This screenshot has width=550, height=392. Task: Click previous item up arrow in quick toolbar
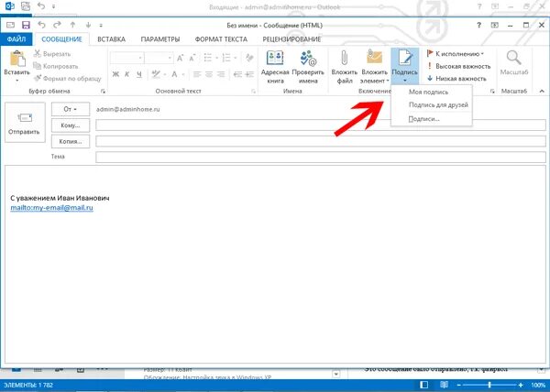pyautogui.click(x=72, y=25)
